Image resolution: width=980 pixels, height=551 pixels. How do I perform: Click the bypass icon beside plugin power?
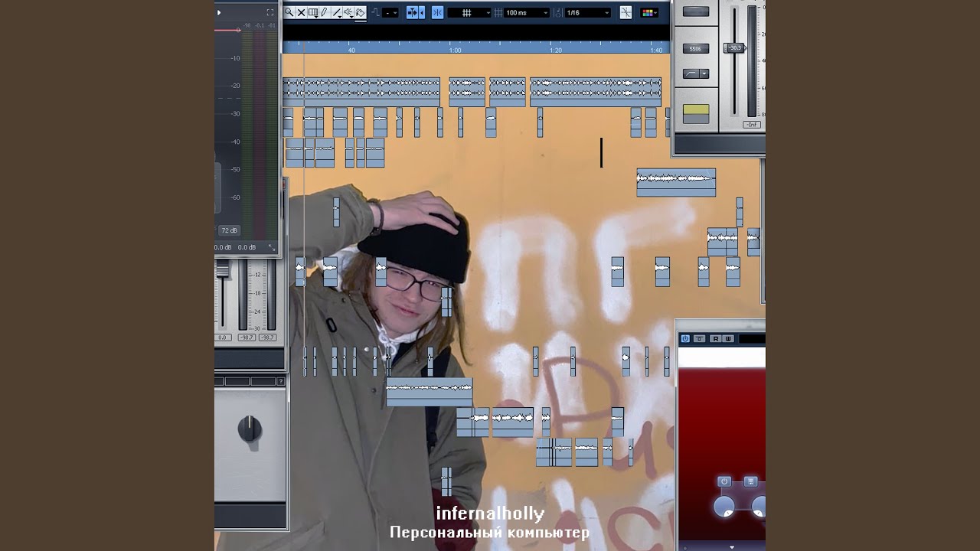pos(700,339)
